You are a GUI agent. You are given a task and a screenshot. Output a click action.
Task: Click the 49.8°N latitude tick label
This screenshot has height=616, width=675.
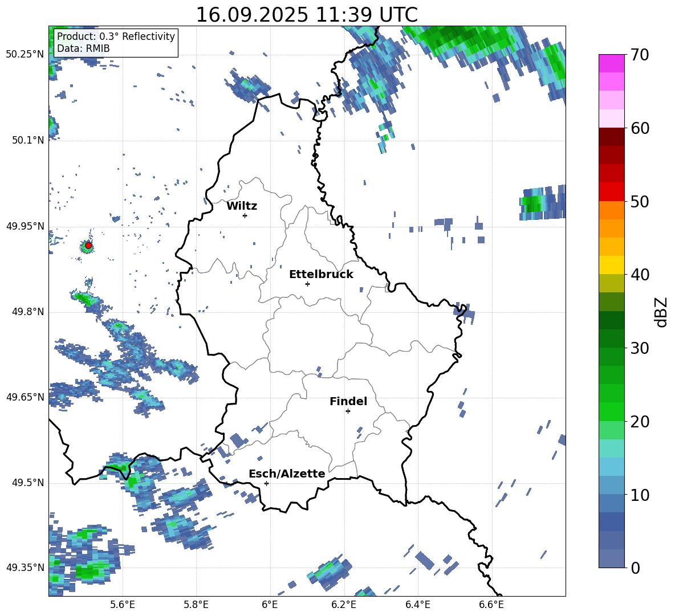coord(28,312)
